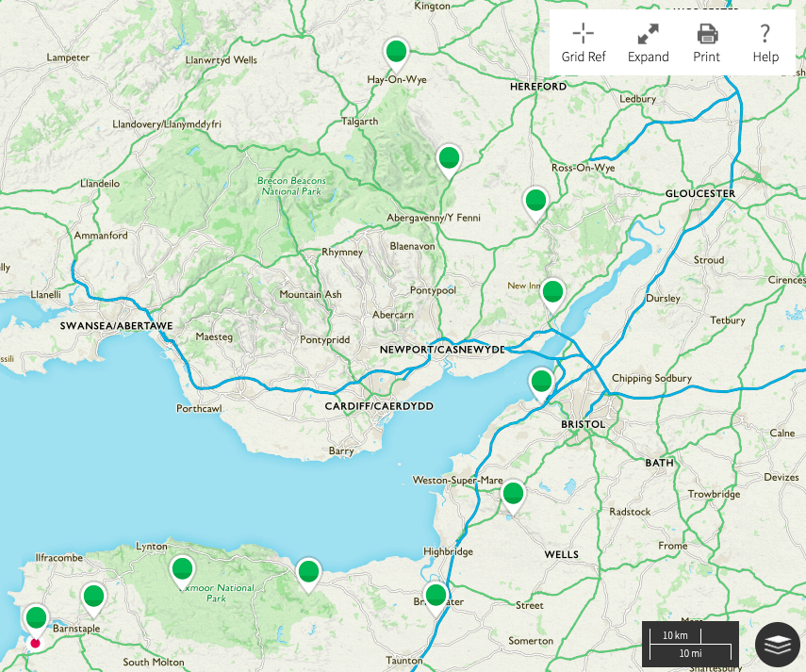806x672 pixels.
Task: Select the green pin at Bridgwater
Action: click(x=436, y=595)
